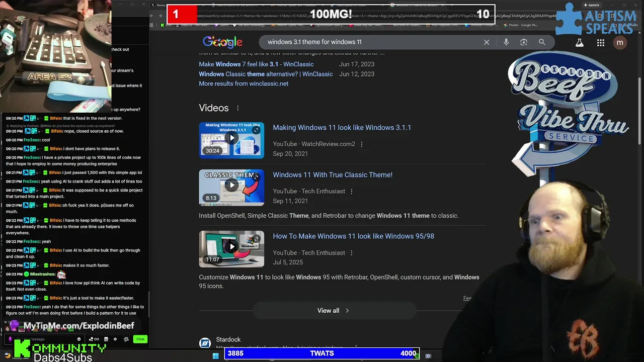
Task: Click the "Customize Windows 11 to look like" snippet
Action: [x=339, y=282]
